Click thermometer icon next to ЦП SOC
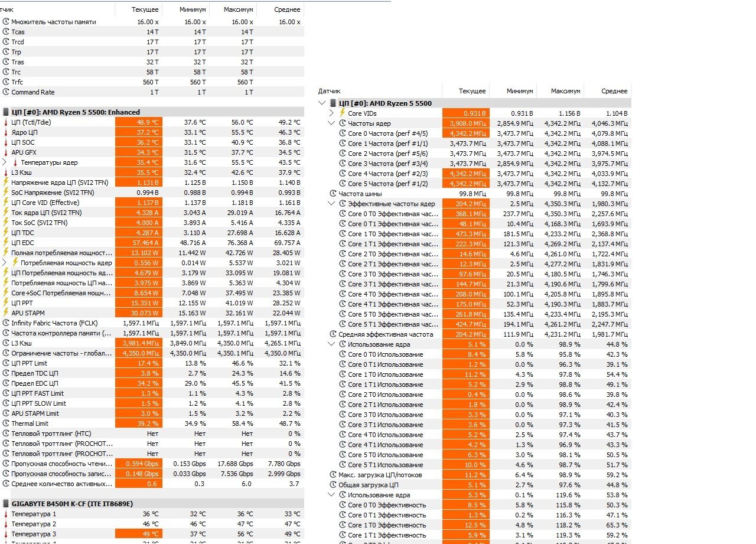756x544 pixels. point(6,142)
